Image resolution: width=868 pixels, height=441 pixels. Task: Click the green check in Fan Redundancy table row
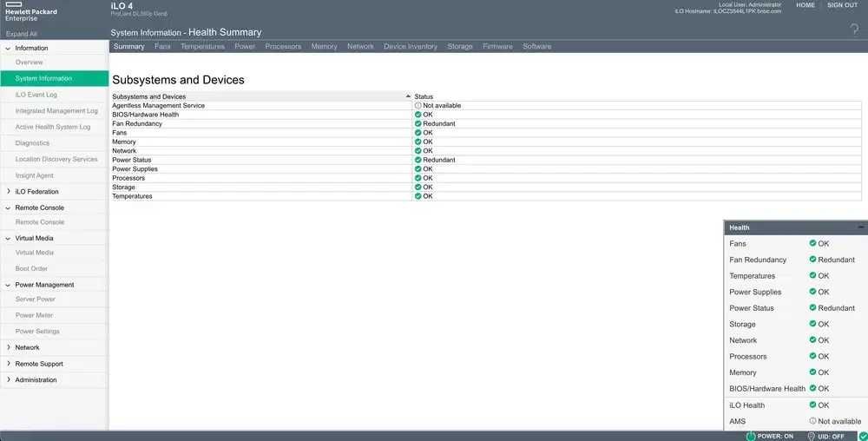(418, 123)
